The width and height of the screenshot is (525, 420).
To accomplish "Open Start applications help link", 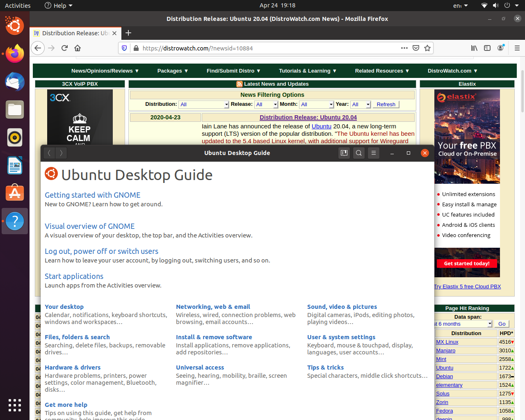I will click(74, 276).
